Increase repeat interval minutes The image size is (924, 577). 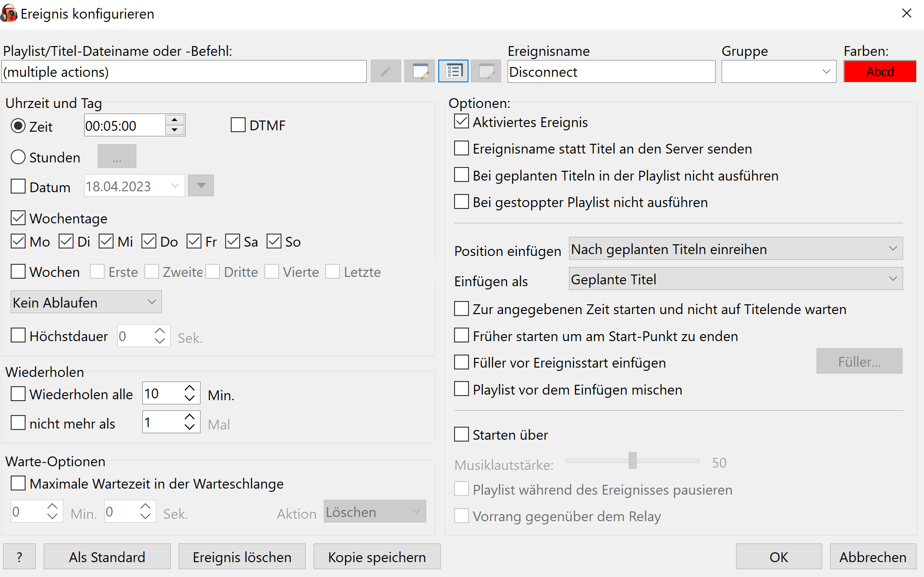pyautogui.click(x=189, y=389)
